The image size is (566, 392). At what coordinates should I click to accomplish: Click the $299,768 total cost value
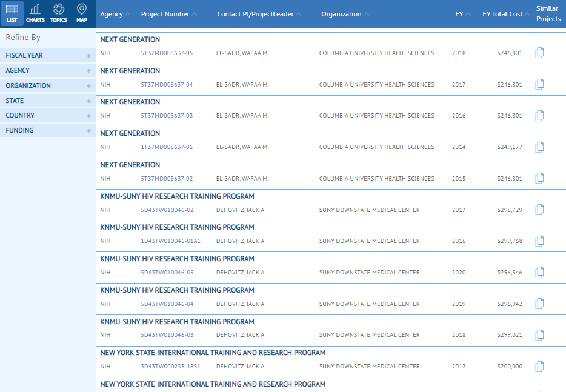510,241
